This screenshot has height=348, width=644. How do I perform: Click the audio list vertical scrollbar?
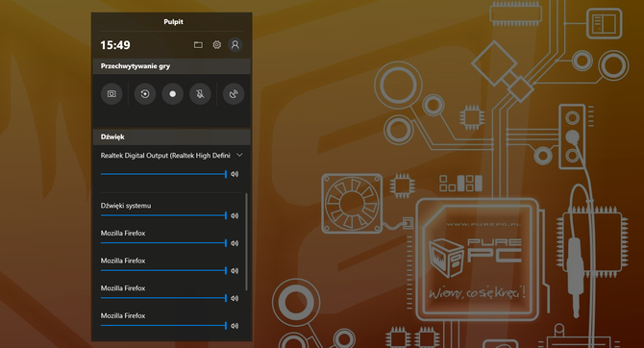[246, 241]
